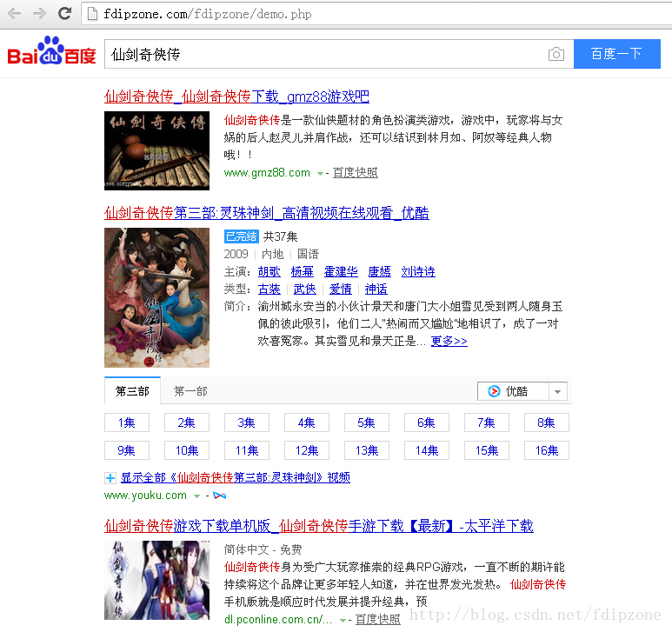This screenshot has height=632, width=672.
Task: Open camera image search icon
Action: pyautogui.click(x=556, y=54)
